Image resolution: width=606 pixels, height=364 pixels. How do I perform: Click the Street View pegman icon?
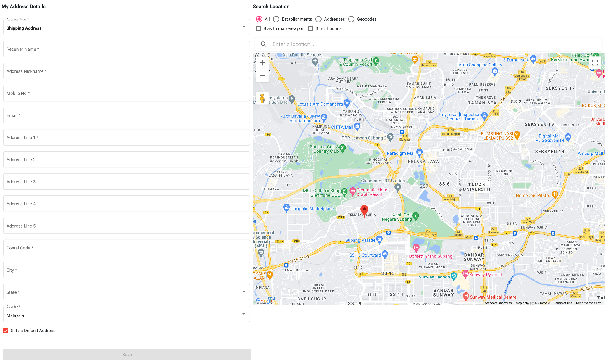[262, 98]
